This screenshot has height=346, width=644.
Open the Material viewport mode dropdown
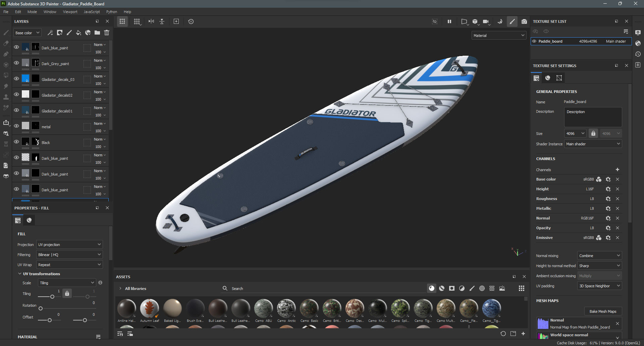pos(499,35)
